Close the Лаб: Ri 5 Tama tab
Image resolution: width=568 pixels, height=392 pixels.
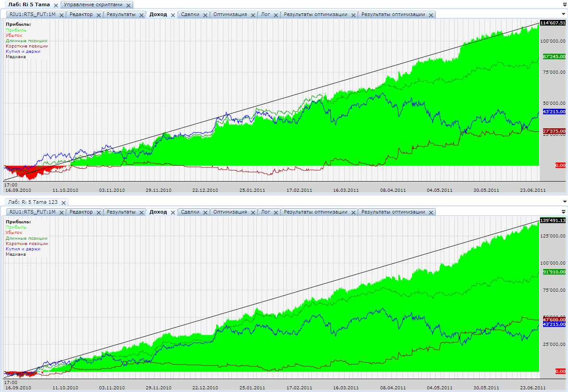(56, 5)
